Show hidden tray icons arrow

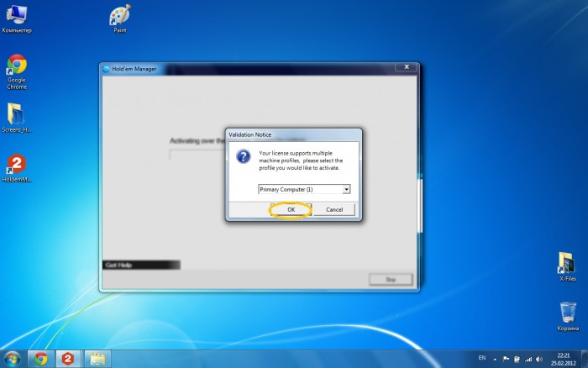[x=495, y=360]
